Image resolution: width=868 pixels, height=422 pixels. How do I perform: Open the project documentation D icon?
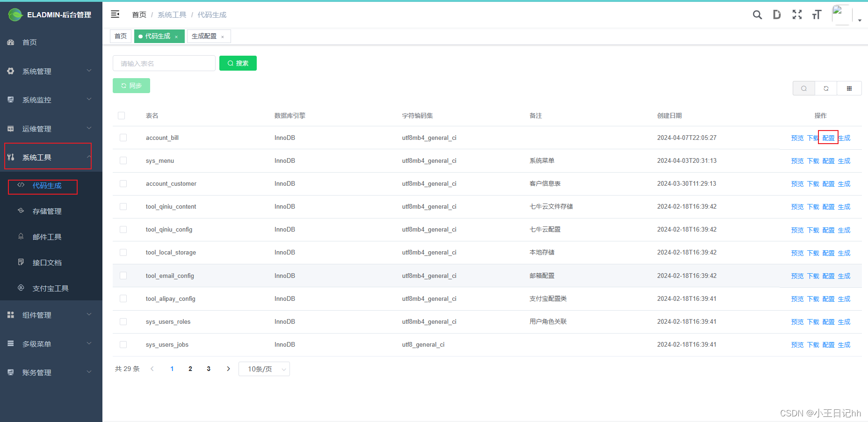(777, 15)
